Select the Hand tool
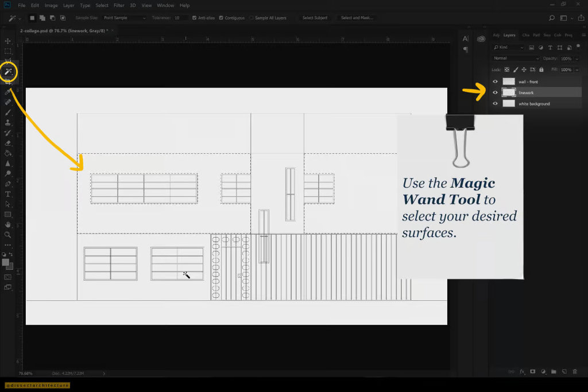This screenshot has width=588, height=392. point(7,224)
